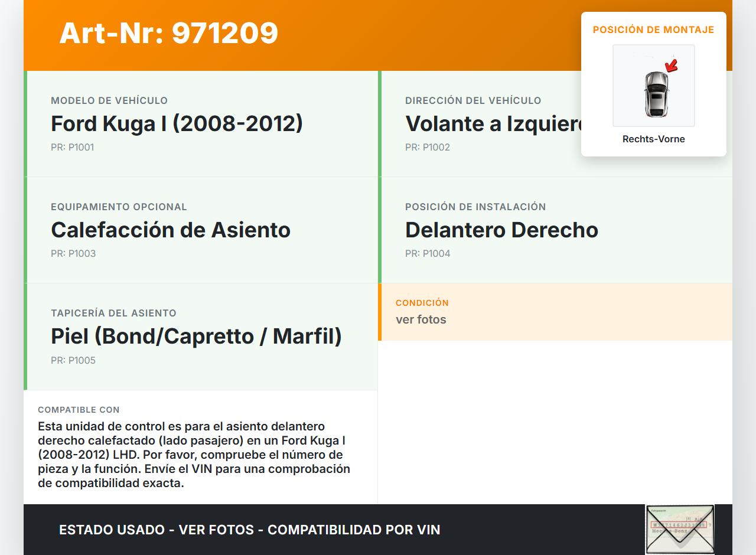The image size is (756, 555).
Task: Click the EQUIPAMIENTO OPCIONAL label
Action: click(x=119, y=207)
